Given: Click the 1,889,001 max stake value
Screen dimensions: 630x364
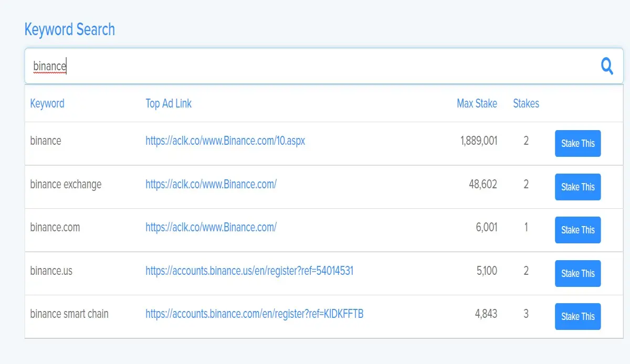Looking at the screenshot, I should point(479,141).
